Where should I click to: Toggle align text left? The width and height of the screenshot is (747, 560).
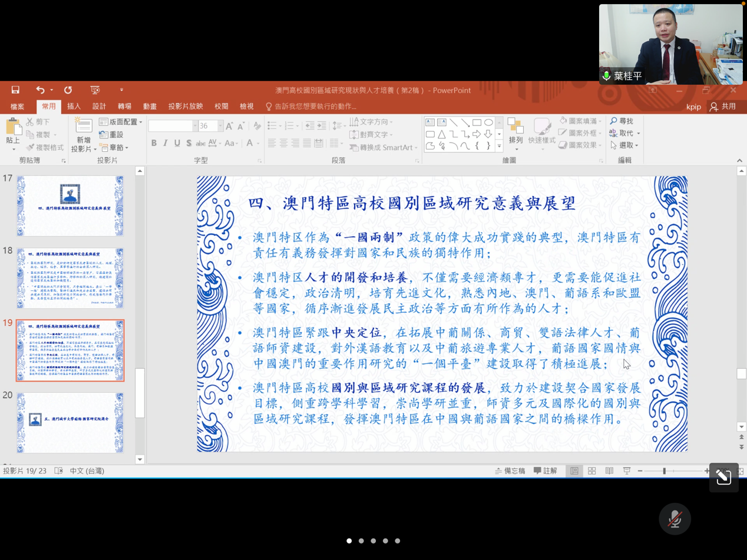coord(272,143)
